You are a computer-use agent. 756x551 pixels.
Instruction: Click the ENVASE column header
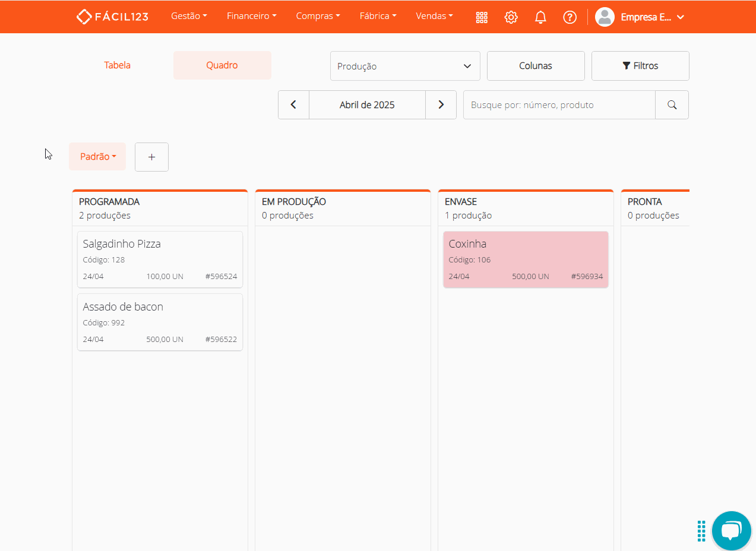point(461,202)
